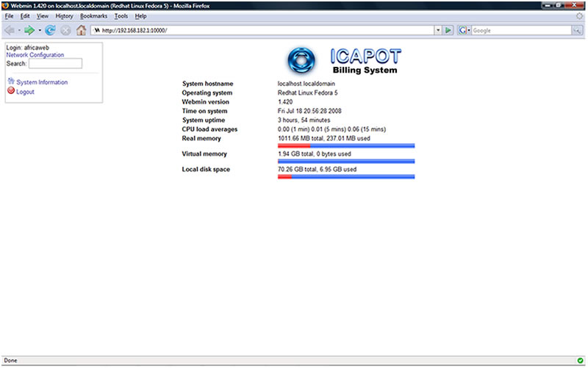Click the ICAPOT Billing System title text
Viewport: 588px width, 368px height.
click(x=365, y=61)
